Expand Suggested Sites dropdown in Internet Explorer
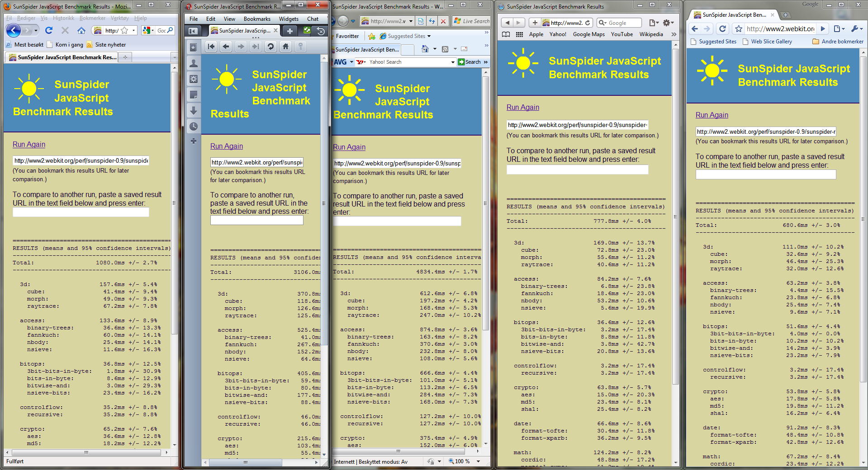The width and height of the screenshot is (868, 470). pos(429,36)
